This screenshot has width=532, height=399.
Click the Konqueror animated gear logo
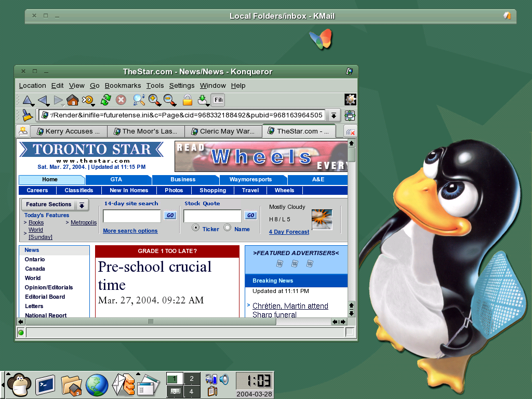(x=350, y=100)
